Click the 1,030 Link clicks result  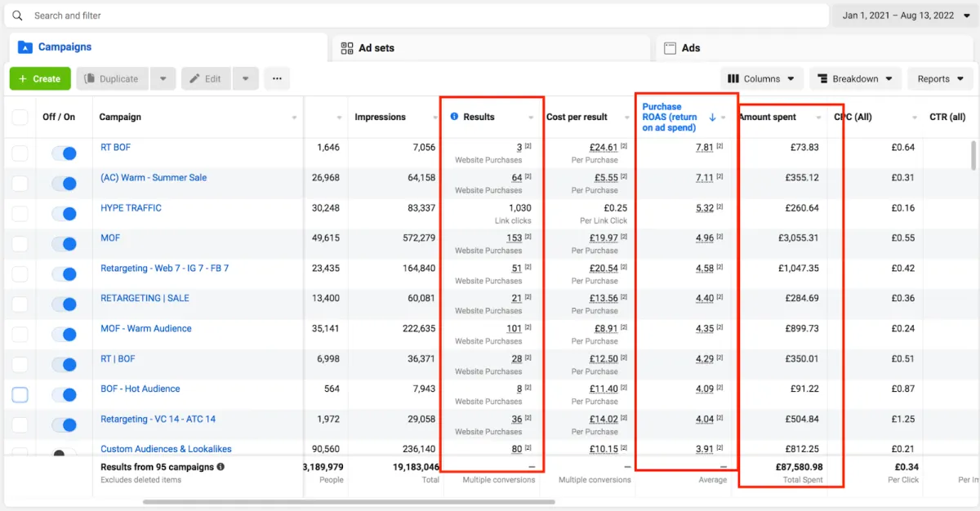520,207
